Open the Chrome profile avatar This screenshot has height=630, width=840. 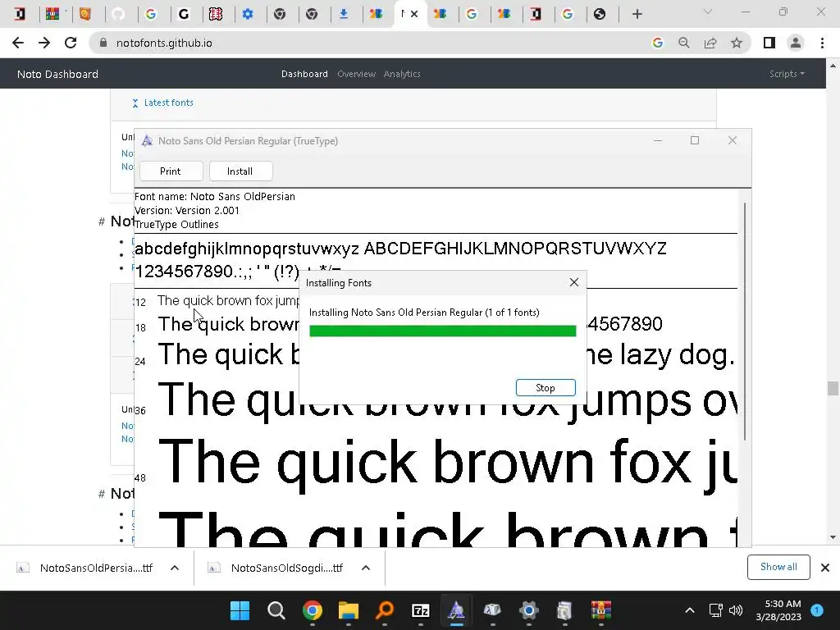coord(796,43)
